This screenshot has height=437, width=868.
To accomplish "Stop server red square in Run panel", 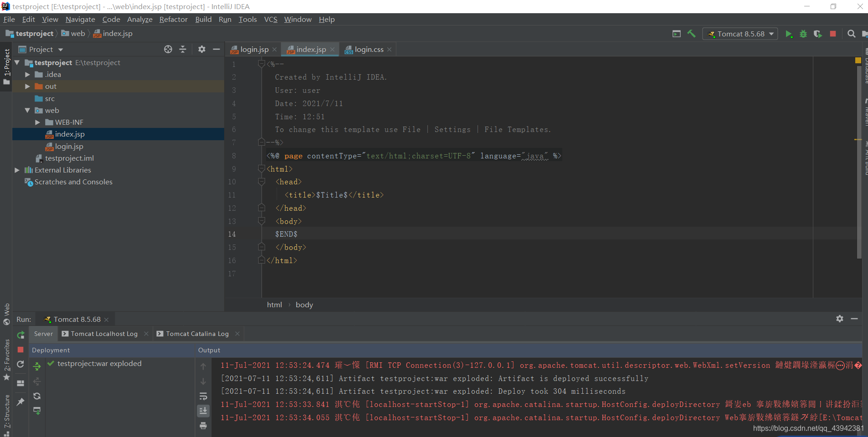I will click(21, 350).
